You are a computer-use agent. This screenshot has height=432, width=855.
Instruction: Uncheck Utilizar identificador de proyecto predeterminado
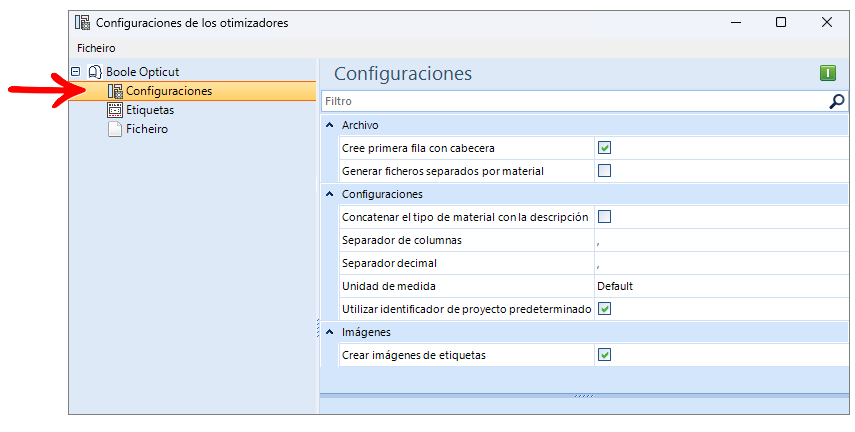point(604,309)
